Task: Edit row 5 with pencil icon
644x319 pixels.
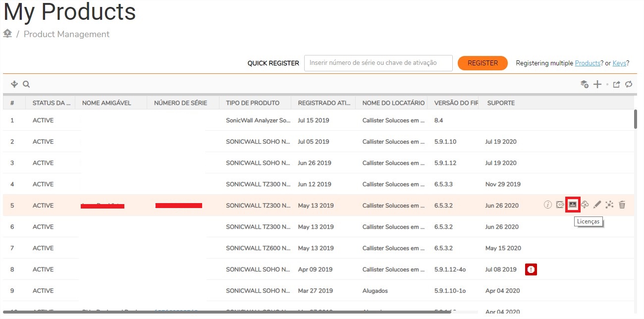Action: click(x=597, y=204)
